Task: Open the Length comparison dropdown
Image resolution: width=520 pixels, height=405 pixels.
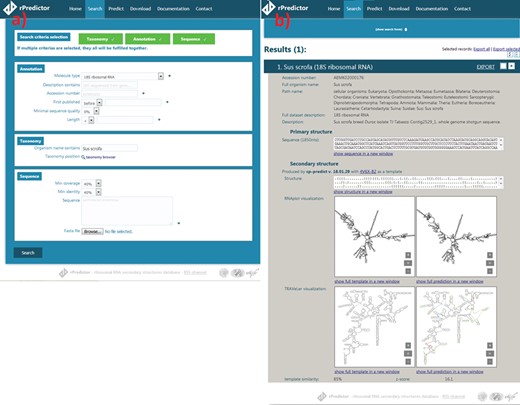Action: tap(91, 120)
